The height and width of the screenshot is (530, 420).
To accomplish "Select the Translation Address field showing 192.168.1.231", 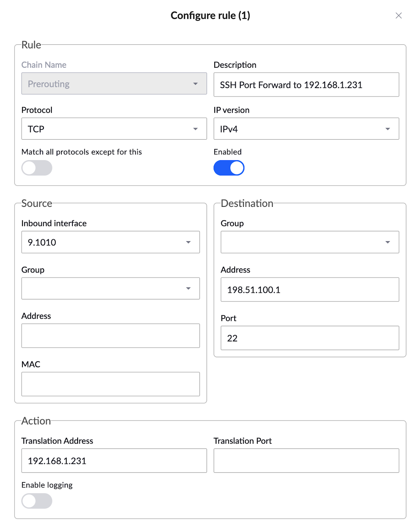I will 114,460.
